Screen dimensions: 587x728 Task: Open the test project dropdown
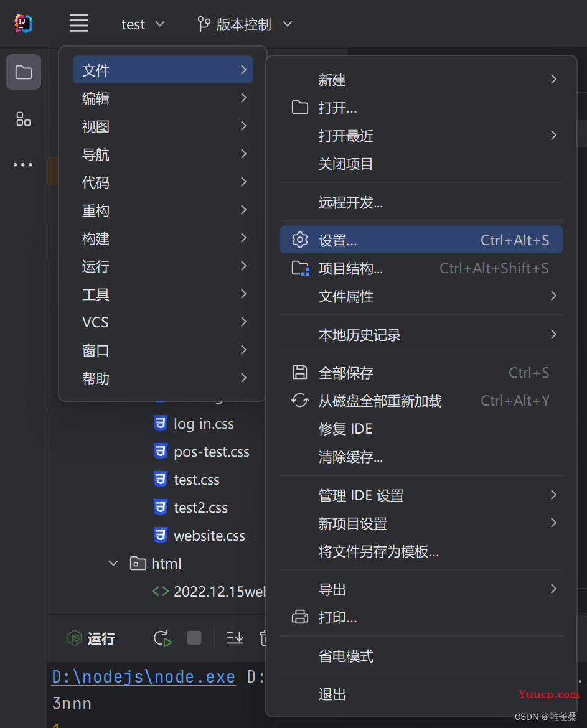coord(143,24)
